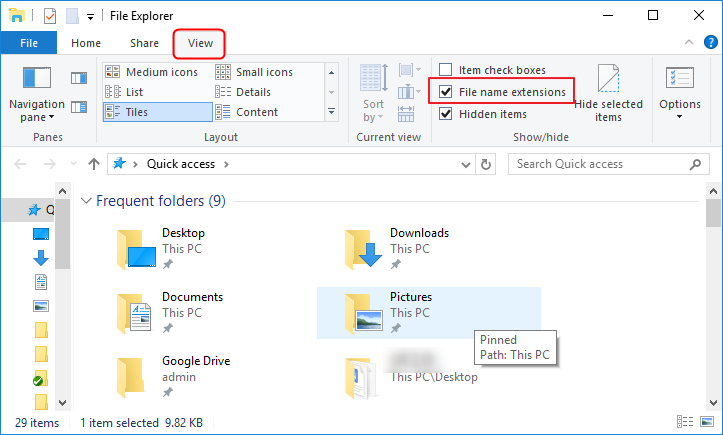Go forward with the Forward arrow

point(49,164)
